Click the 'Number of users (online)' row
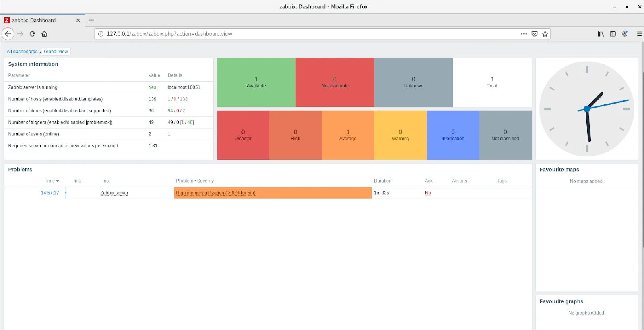 (109, 134)
